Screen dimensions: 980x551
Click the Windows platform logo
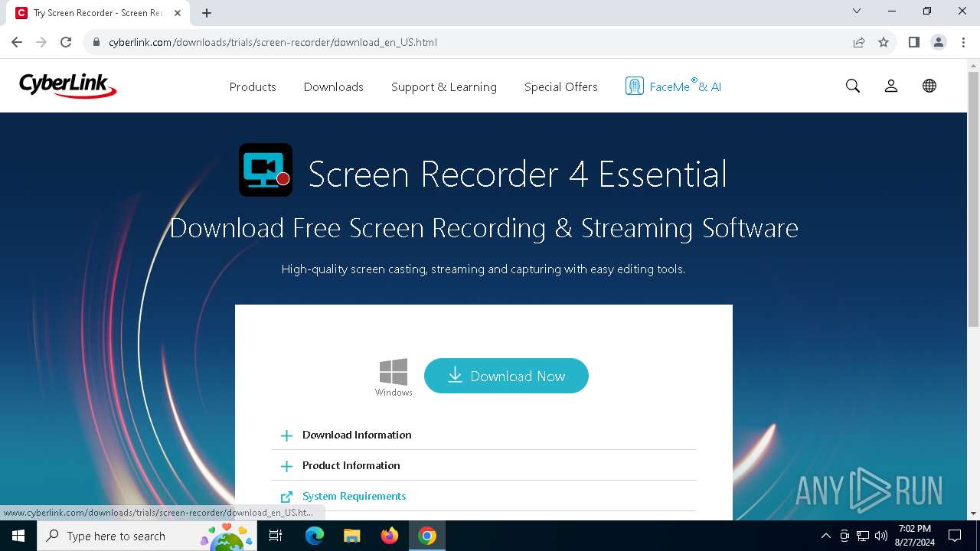394,372
